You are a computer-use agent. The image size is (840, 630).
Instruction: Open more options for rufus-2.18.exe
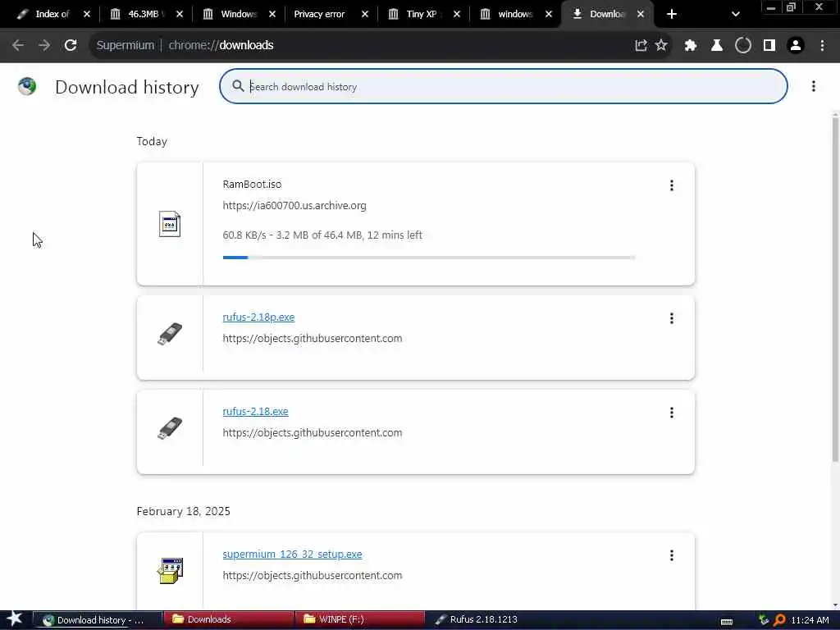(671, 413)
